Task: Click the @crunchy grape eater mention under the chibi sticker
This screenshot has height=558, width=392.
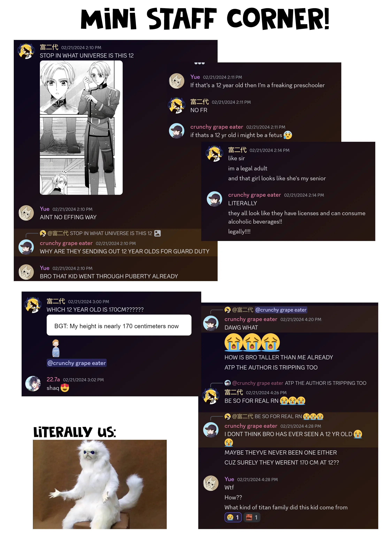Action: 77,363
